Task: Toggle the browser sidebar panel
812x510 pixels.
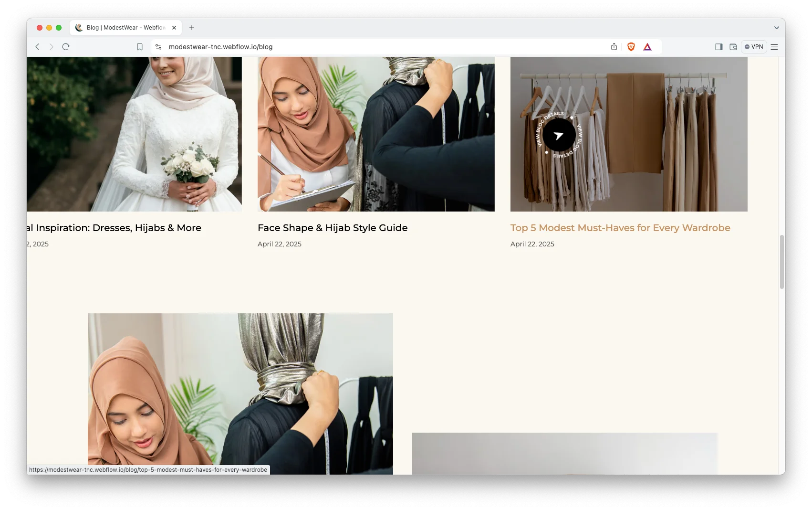Action: (719, 47)
